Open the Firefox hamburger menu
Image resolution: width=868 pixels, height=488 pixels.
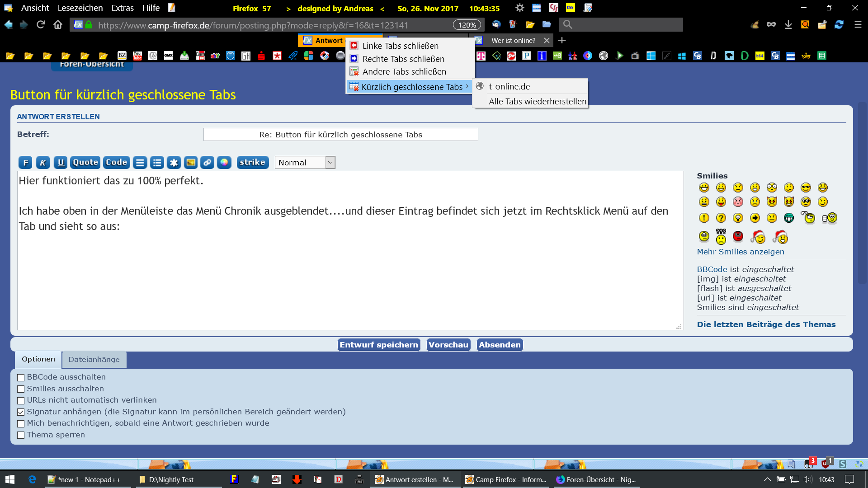[858, 25]
